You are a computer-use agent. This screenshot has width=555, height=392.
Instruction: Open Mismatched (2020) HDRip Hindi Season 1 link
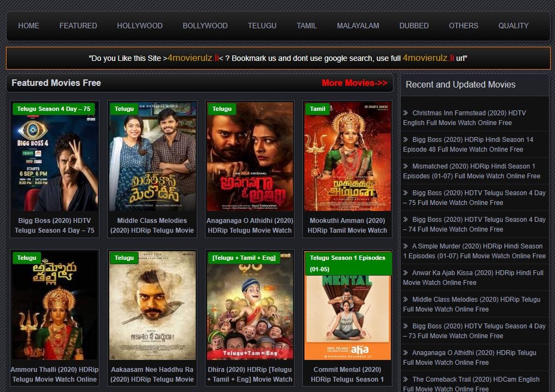[x=471, y=171]
